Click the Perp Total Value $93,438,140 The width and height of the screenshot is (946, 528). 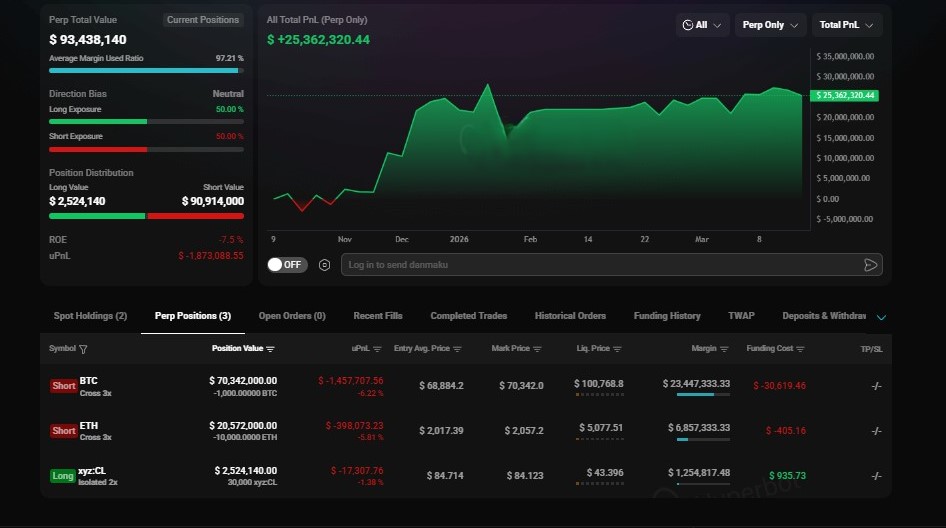click(87, 40)
